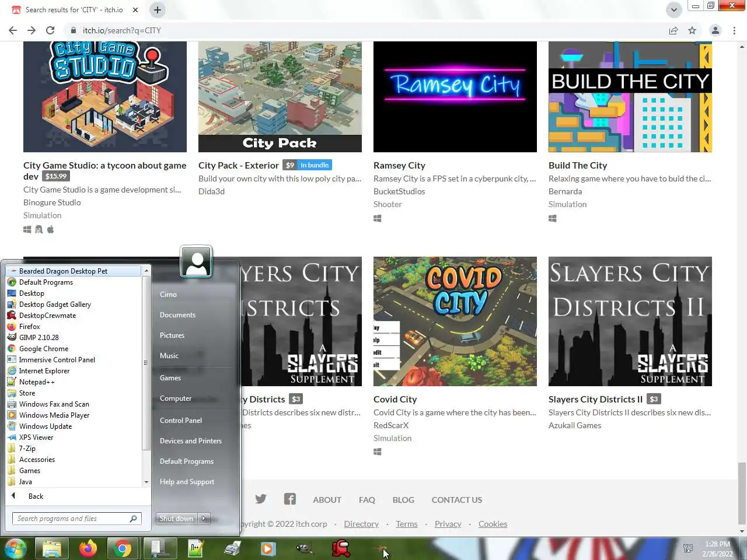747x560 pixels.
Task: Share this page via the address bar icon
Action: [673, 30]
